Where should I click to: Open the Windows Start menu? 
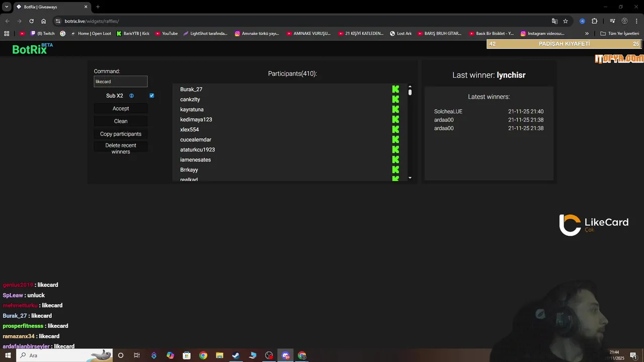8,355
